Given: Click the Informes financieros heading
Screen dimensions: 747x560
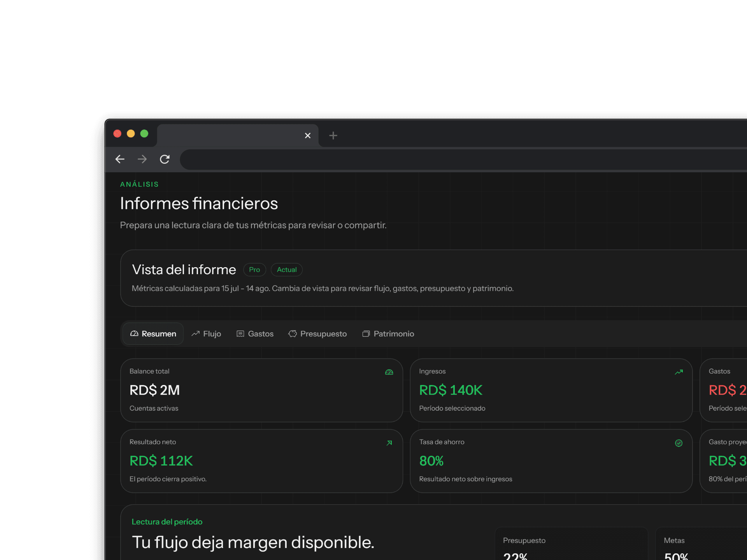Looking at the screenshot, I should (199, 203).
